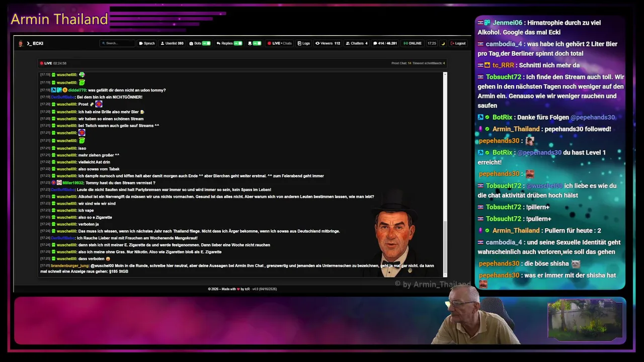The image size is (644, 362).
Task: Click the tcR footer credit text
Action: [248, 289]
